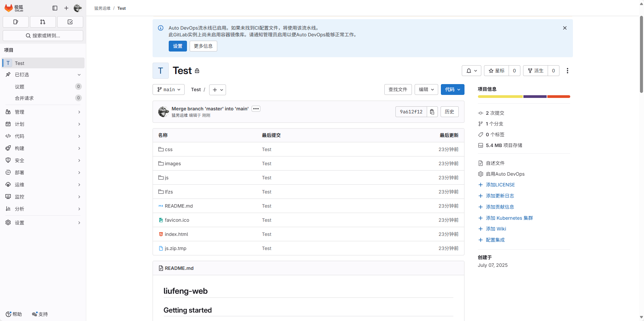The width and height of the screenshot is (644, 321).
Task: Click the 添加LICENSE link
Action: (x=500, y=184)
